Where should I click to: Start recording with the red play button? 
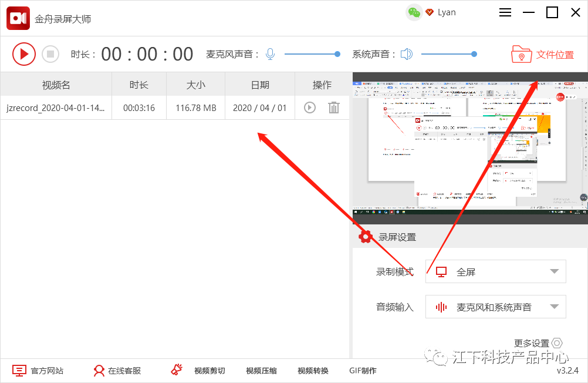point(24,54)
